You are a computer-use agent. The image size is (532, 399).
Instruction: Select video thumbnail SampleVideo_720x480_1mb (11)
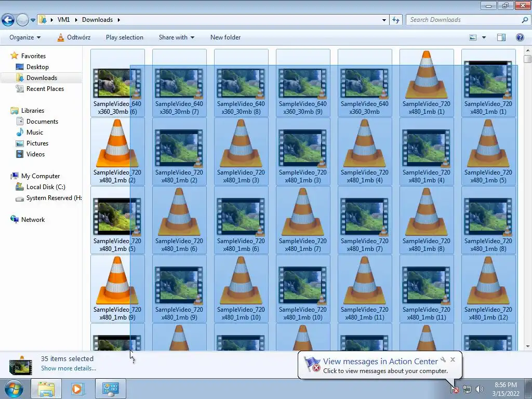click(x=427, y=288)
